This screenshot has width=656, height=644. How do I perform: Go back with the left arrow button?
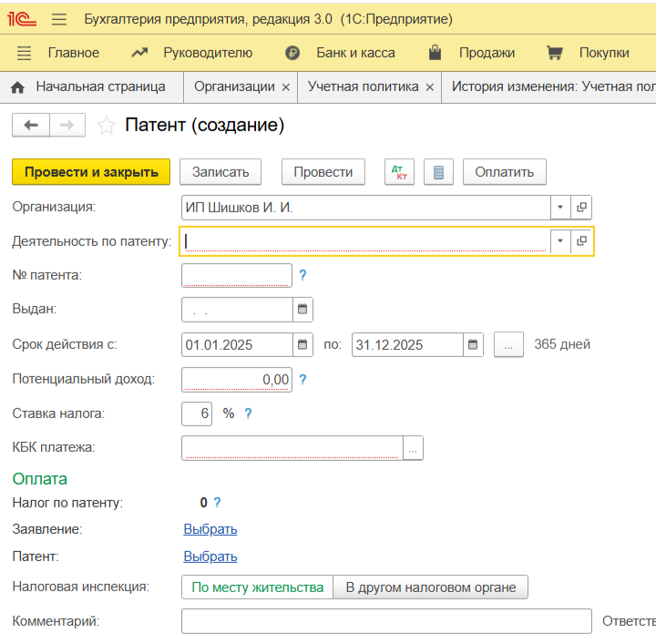pyautogui.click(x=31, y=126)
